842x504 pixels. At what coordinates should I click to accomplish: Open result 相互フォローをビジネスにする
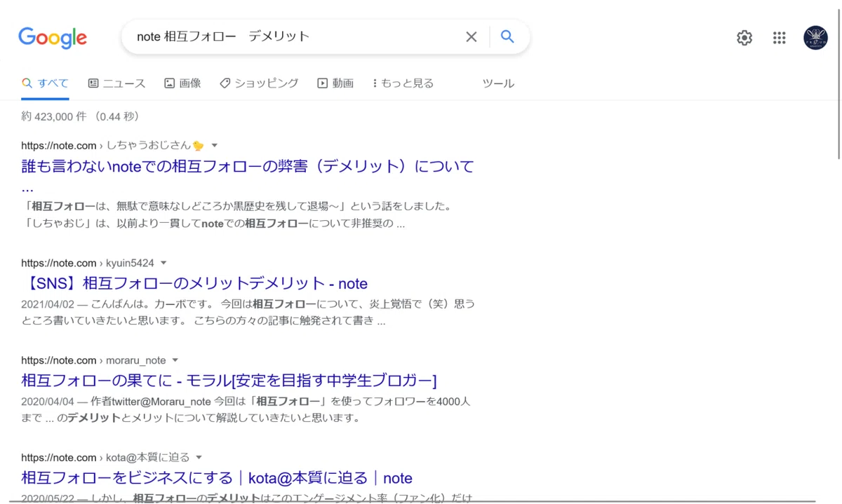pos(217,478)
